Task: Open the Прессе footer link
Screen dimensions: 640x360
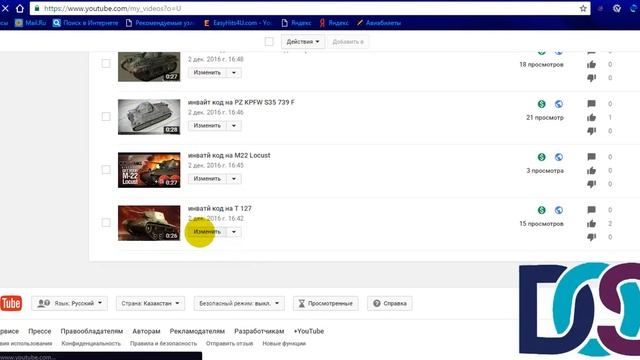Action: (x=40, y=331)
